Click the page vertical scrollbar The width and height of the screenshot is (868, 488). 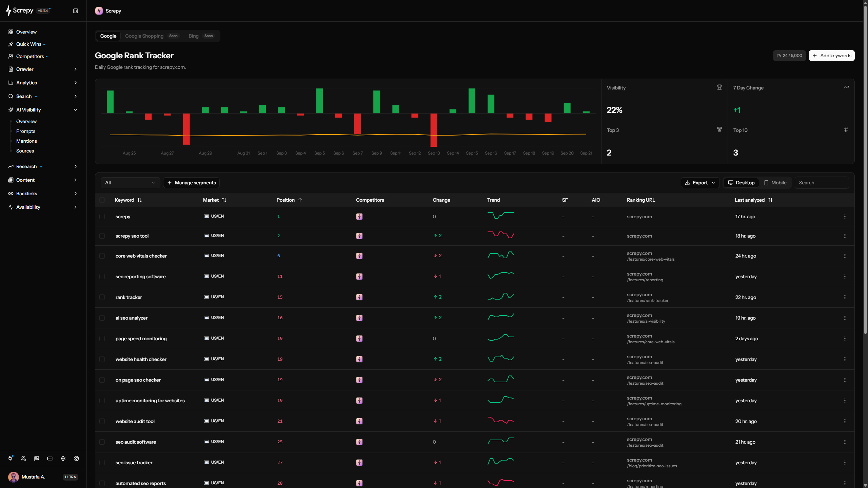pyautogui.click(x=865, y=169)
